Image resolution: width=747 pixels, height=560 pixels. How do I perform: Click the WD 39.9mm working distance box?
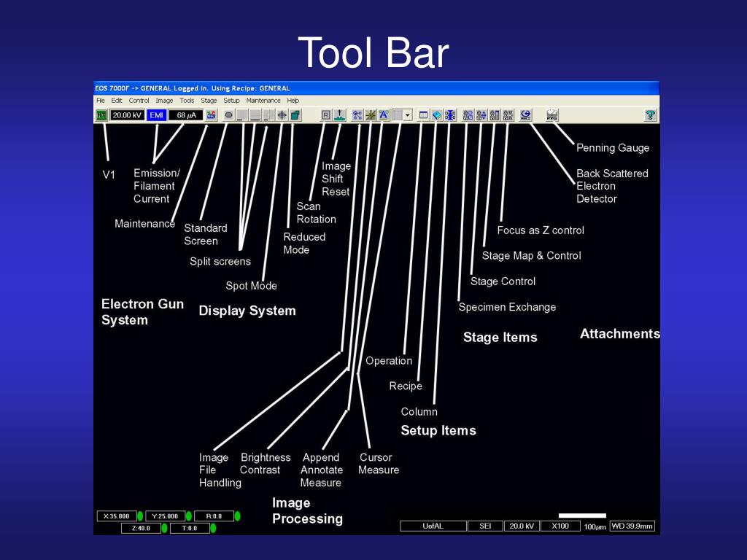pyautogui.click(x=632, y=526)
